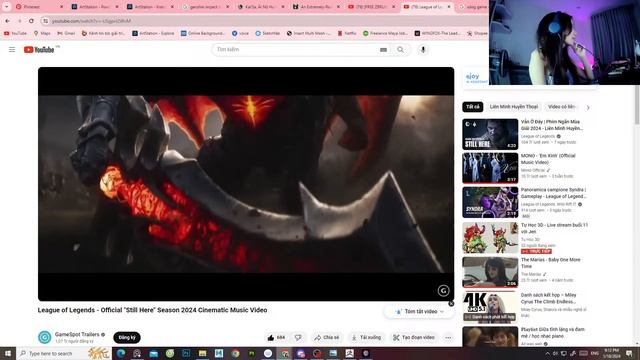Click the browser address bar URL

coord(91,21)
